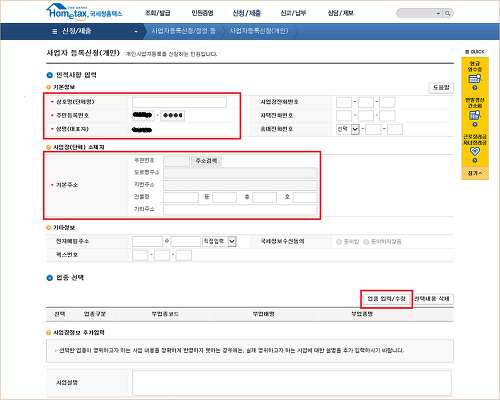Click the 주업종코드 column header
The image size is (500, 400).
point(165,314)
